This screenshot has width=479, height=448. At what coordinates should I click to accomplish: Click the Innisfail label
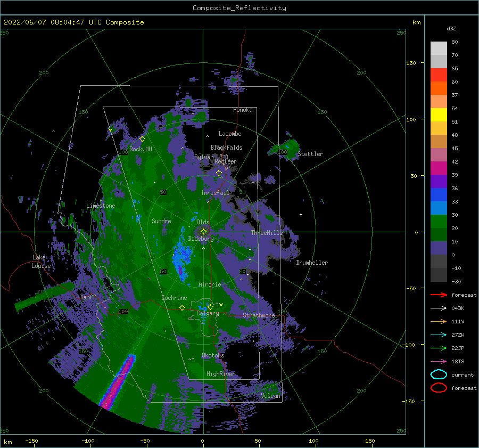[x=215, y=193]
